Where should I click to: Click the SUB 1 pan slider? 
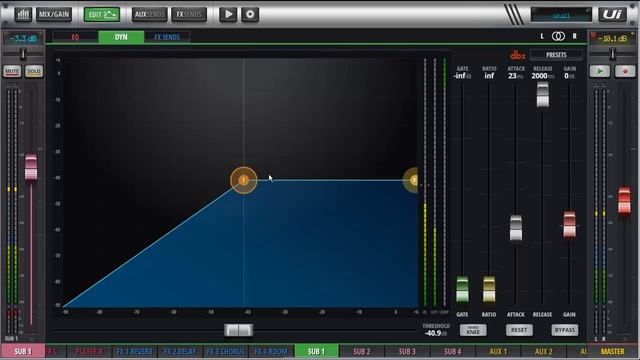point(23,53)
